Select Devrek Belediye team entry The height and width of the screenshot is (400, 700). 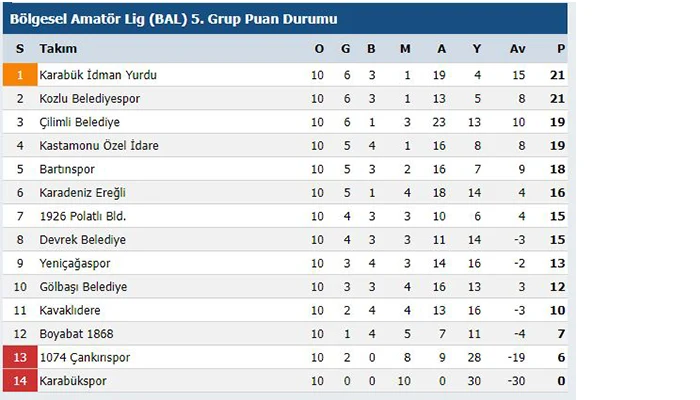pos(82,240)
